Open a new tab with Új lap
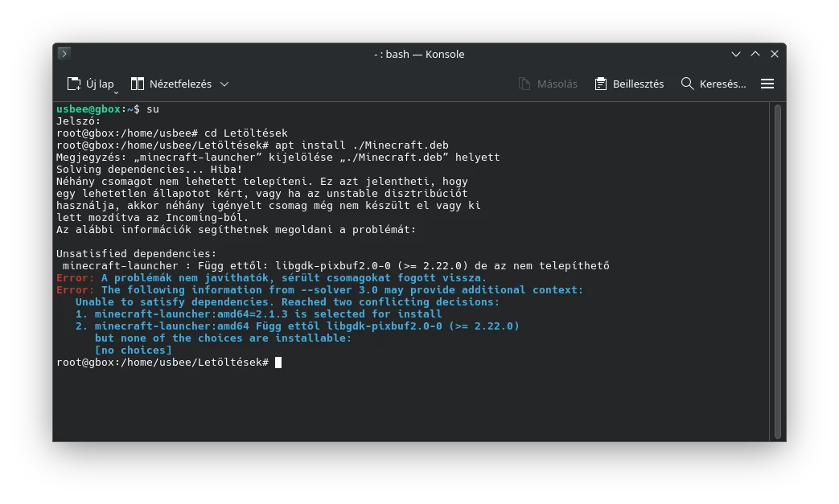Image resolution: width=839 pixels, height=504 pixels. pyautogui.click(x=89, y=84)
